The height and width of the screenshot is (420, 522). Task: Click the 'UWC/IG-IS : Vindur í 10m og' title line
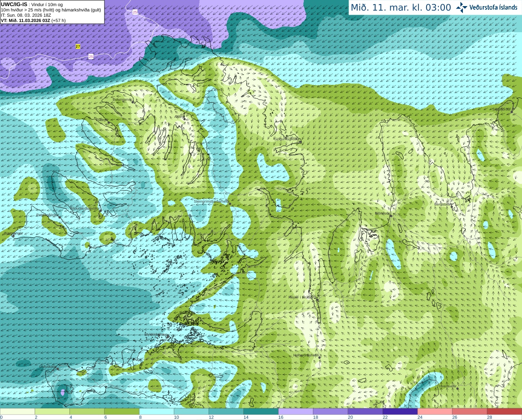(x=32, y=4)
